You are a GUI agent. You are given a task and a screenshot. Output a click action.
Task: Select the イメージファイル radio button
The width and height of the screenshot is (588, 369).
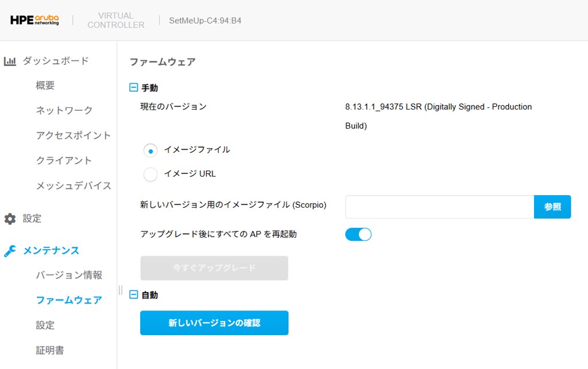coord(150,150)
